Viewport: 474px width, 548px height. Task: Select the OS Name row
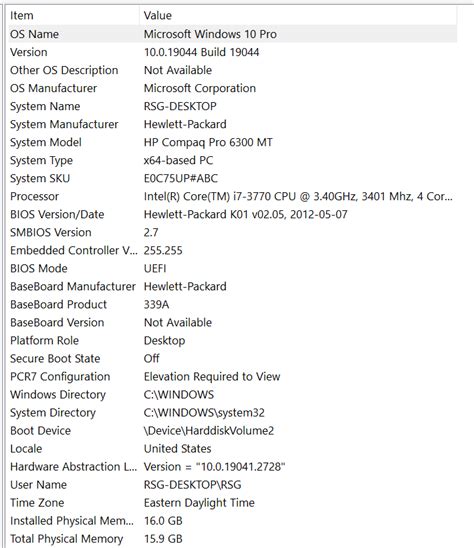pos(232,34)
